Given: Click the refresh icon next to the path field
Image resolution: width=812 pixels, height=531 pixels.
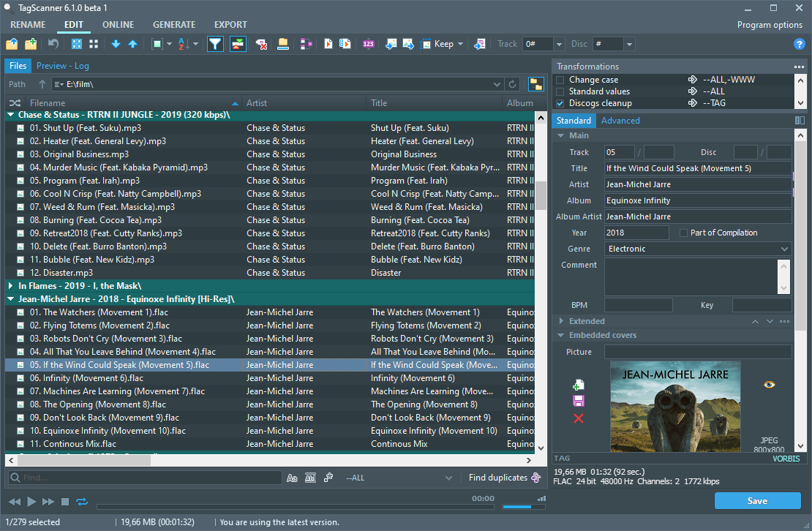Looking at the screenshot, I should coord(512,84).
